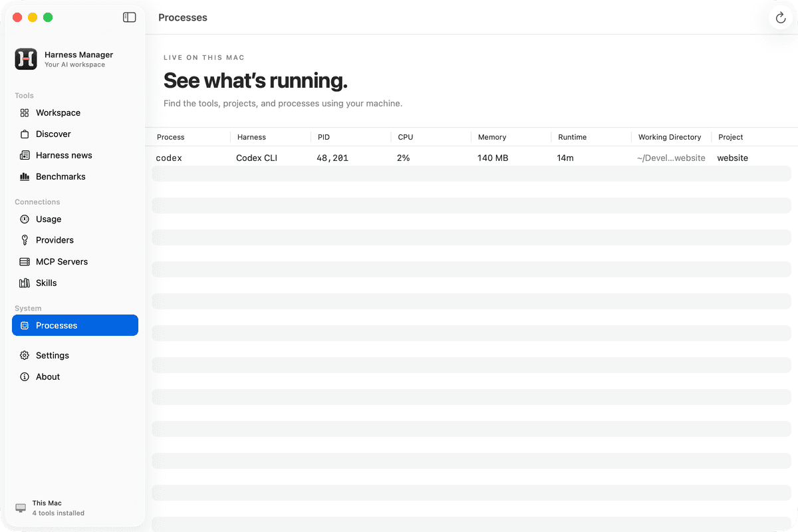Open the Workspace section
Image resolution: width=798 pixels, height=532 pixels.
tap(75, 113)
